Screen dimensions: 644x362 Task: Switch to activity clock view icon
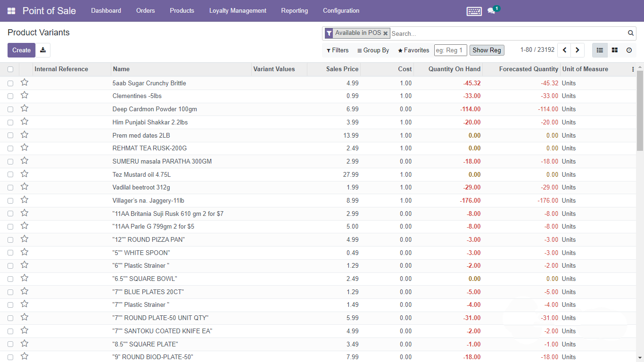point(629,50)
